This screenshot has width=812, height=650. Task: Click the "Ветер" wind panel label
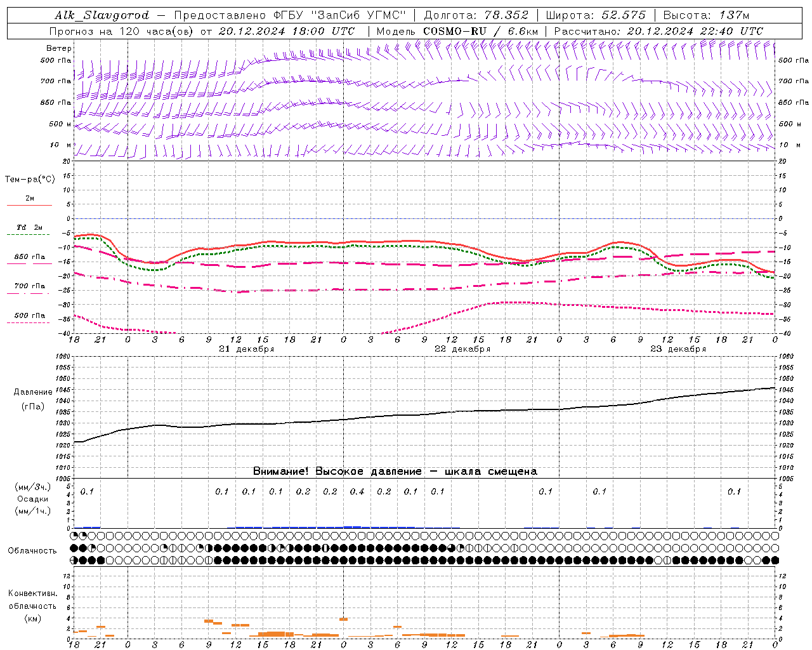click(x=59, y=48)
